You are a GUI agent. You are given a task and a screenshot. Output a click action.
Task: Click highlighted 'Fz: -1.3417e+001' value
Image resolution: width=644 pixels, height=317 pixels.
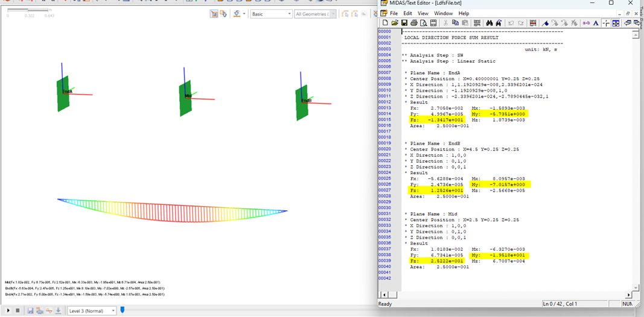point(437,120)
